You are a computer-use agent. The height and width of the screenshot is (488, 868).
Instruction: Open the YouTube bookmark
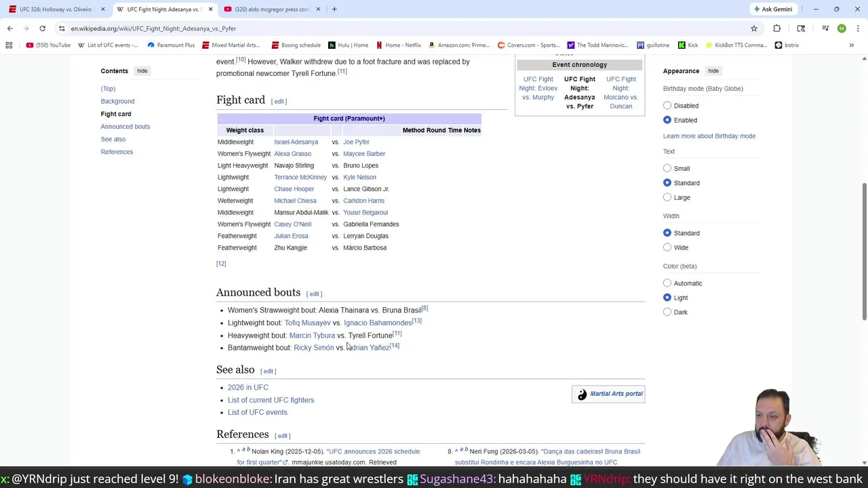click(x=48, y=45)
